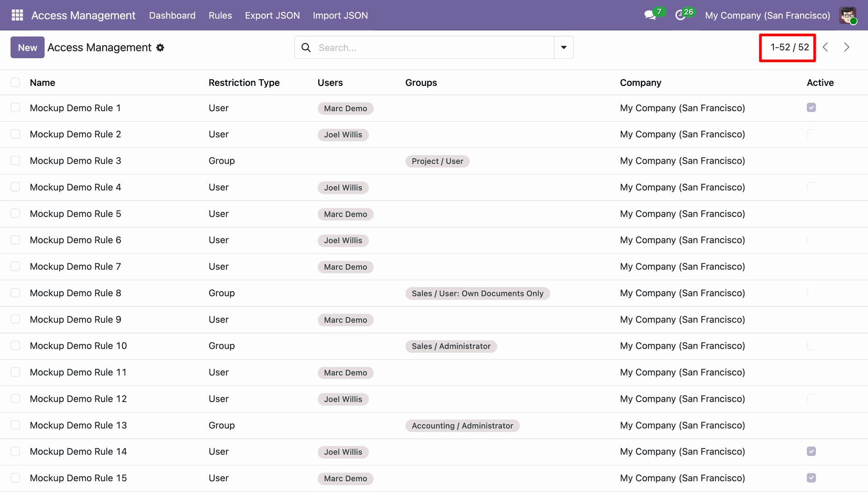Open the Mockup Demo Rule 13 record
This screenshot has height=493, width=868.
tap(78, 425)
